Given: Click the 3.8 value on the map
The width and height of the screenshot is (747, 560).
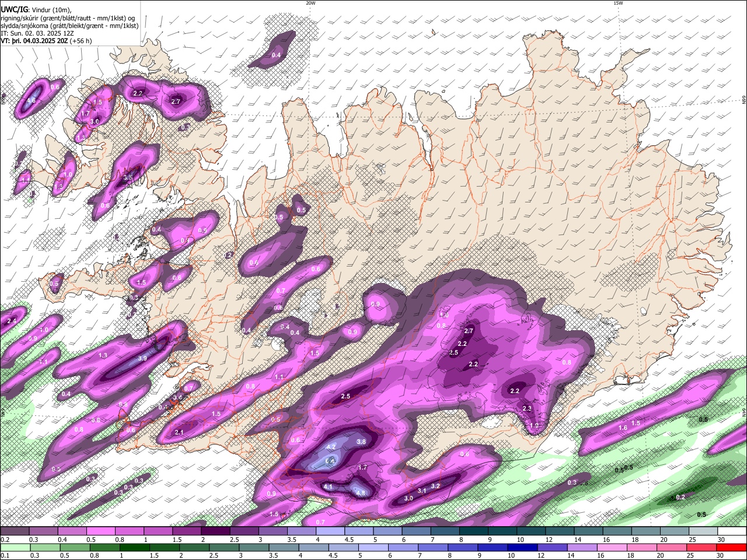Looking at the screenshot, I should 361,442.
